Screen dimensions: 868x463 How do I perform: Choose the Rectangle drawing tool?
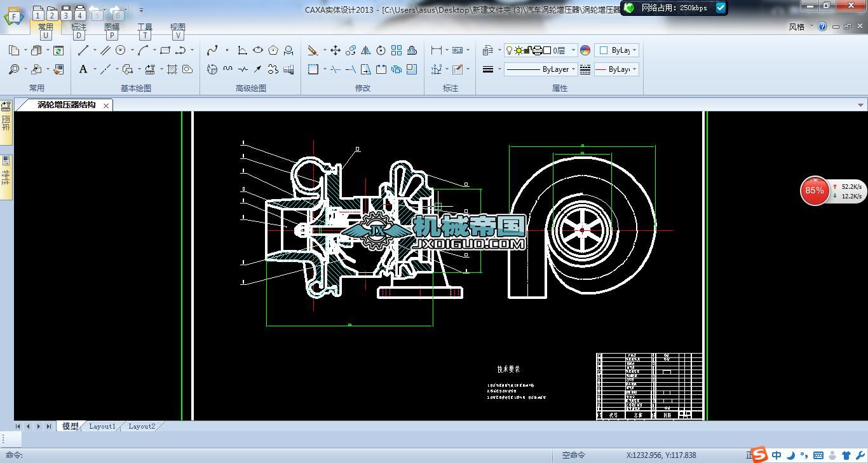(x=165, y=50)
